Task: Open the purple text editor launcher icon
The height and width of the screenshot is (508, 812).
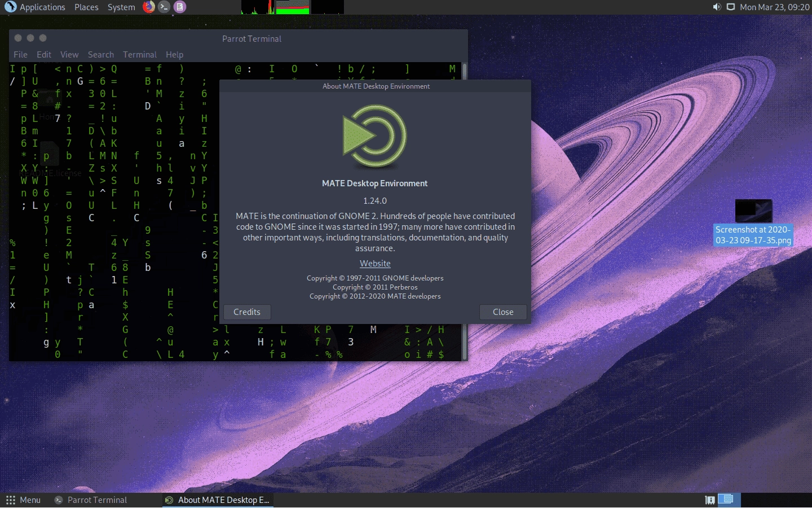Action: coord(179,7)
